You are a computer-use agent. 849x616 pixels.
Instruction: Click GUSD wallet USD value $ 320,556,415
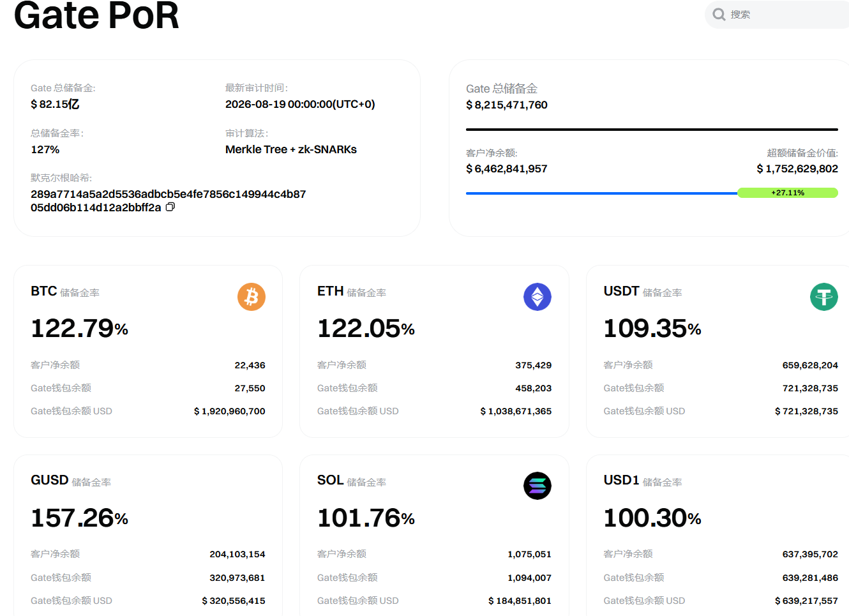[234, 601]
